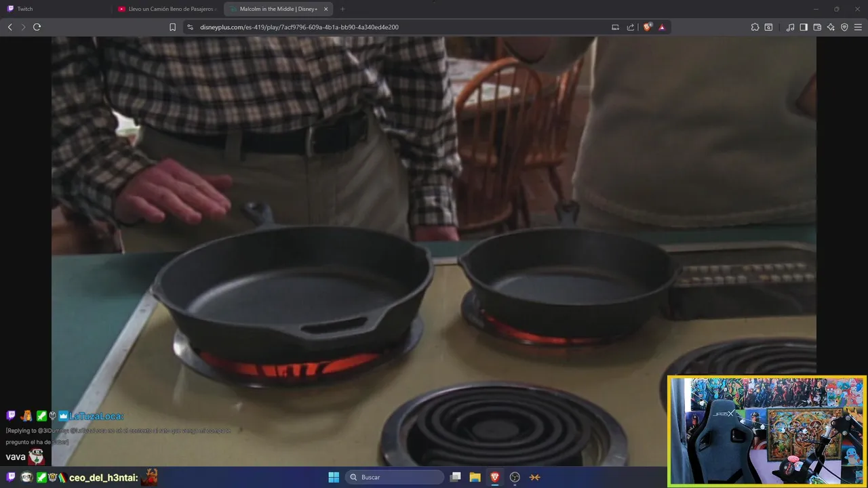Open the 'Llevo un Camión lleno de Pasajeros' tab

(166, 9)
